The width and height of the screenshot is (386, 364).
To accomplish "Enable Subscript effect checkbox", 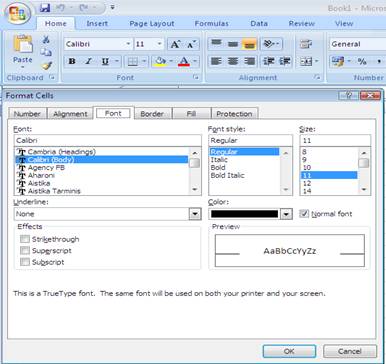I will 25,262.
